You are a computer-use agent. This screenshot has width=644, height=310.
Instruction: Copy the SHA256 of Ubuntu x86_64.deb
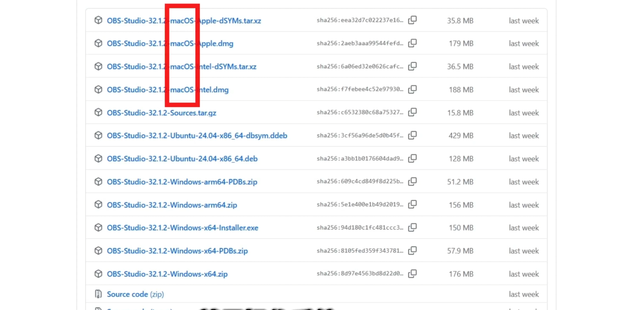tap(412, 159)
